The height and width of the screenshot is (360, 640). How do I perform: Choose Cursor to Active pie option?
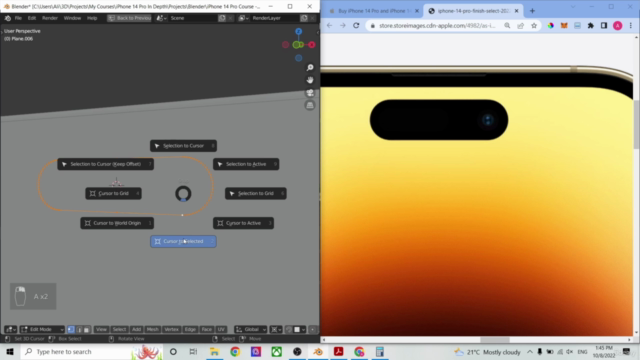point(243,223)
